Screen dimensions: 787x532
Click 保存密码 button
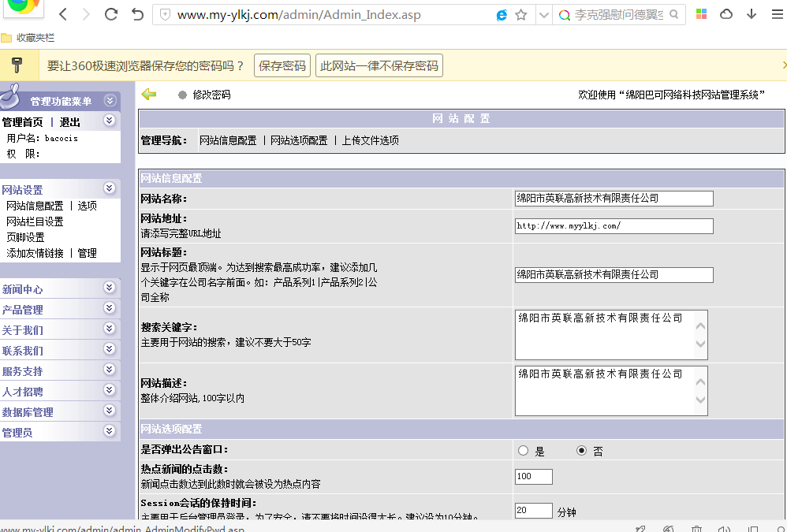(x=282, y=65)
